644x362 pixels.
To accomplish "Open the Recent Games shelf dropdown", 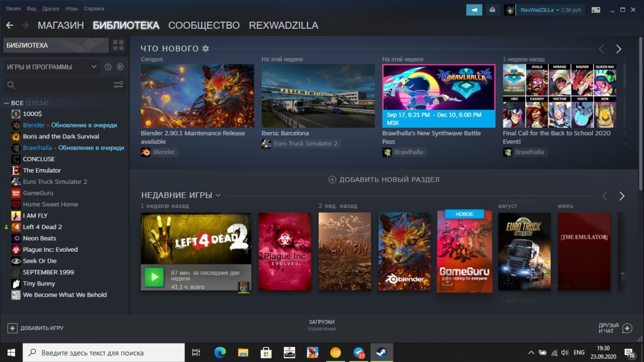I will 218,195.
